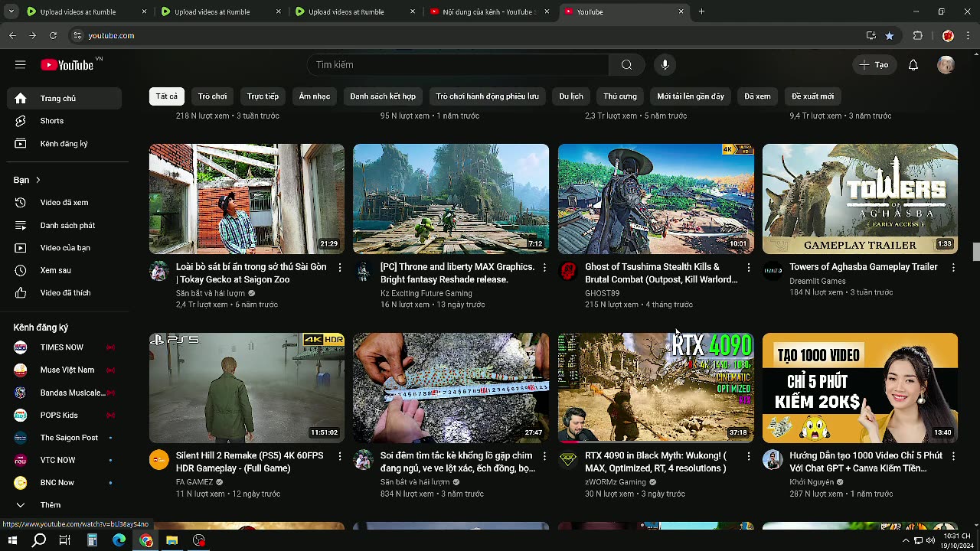Open Chrome extensions puzzle icon

tap(917, 35)
